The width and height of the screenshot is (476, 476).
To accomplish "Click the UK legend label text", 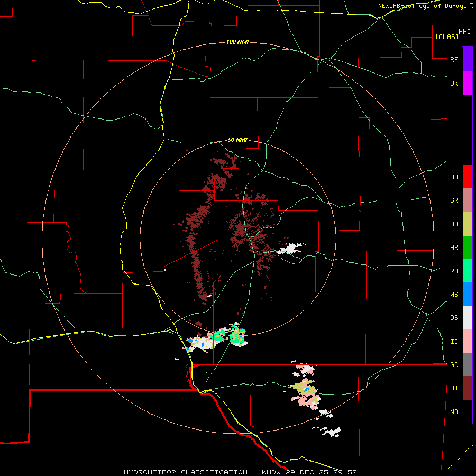I will click(454, 83).
